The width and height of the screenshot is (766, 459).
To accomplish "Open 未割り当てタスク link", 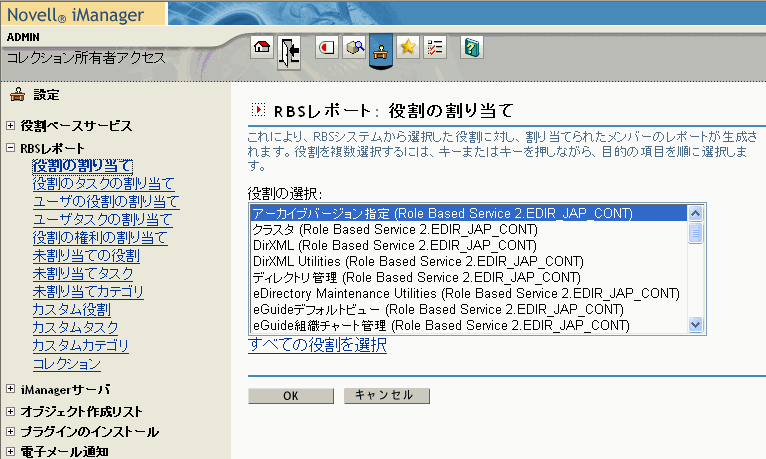I will click(83, 274).
